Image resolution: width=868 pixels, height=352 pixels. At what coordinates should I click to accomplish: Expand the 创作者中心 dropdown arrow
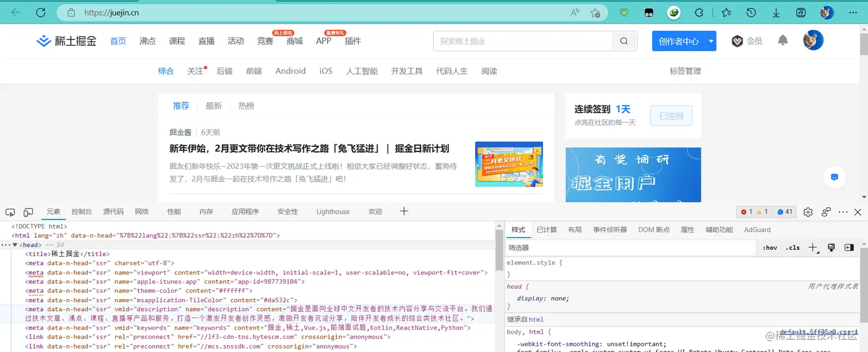coord(711,41)
